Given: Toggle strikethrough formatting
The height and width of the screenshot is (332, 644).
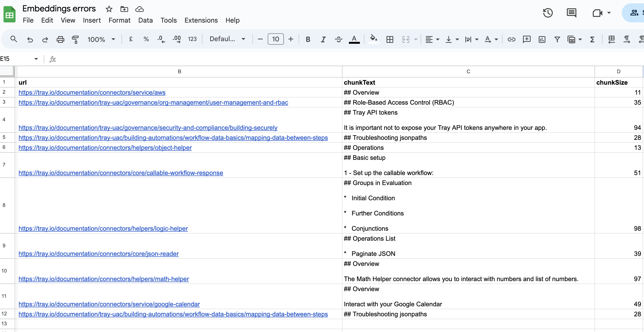Looking at the screenshot, I should pos(338,39).
